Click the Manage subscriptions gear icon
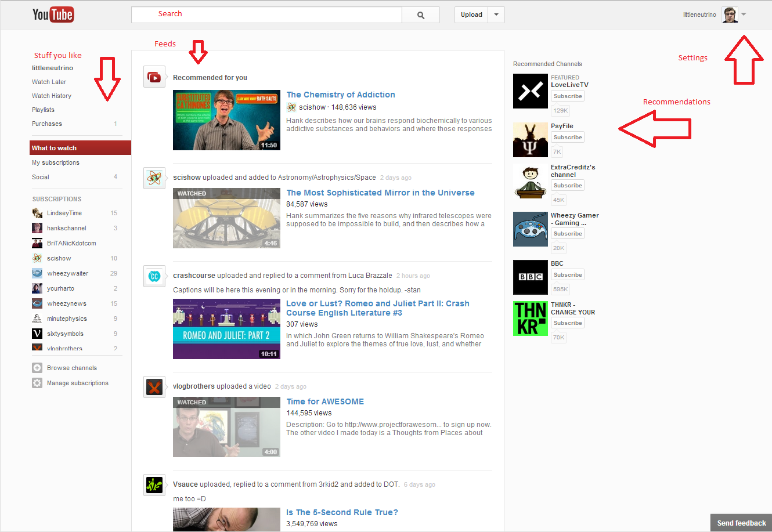The width and height of the screenshot is (772, 532). 37,383
